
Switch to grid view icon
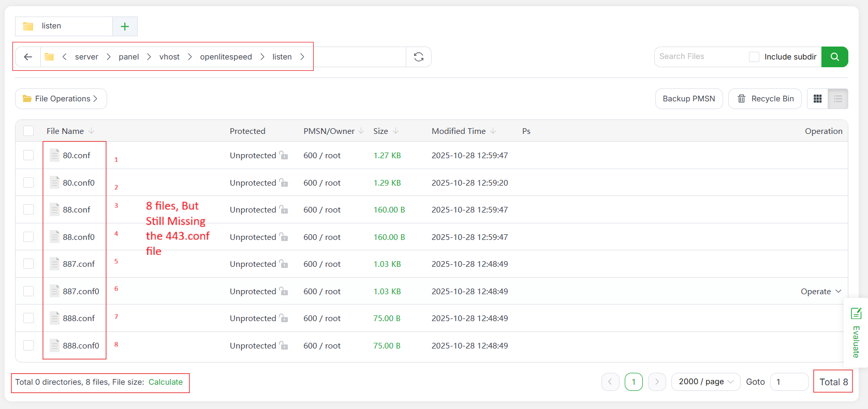click(818, 99)
